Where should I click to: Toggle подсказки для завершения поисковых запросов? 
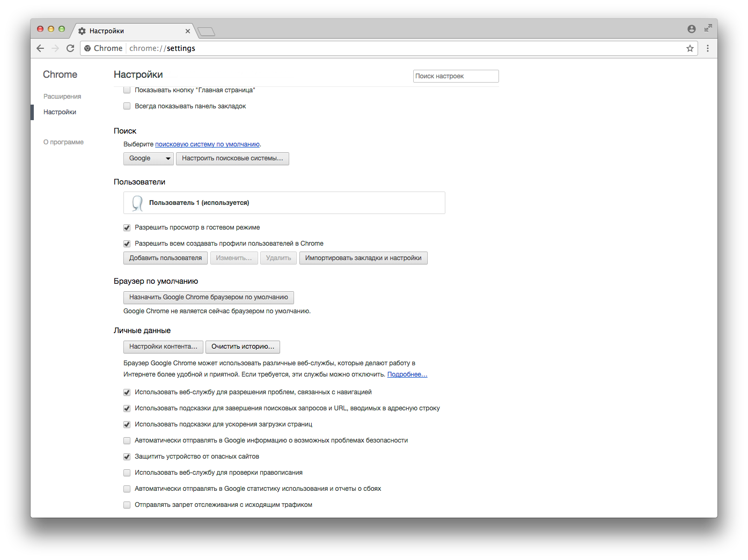[127, 408]
